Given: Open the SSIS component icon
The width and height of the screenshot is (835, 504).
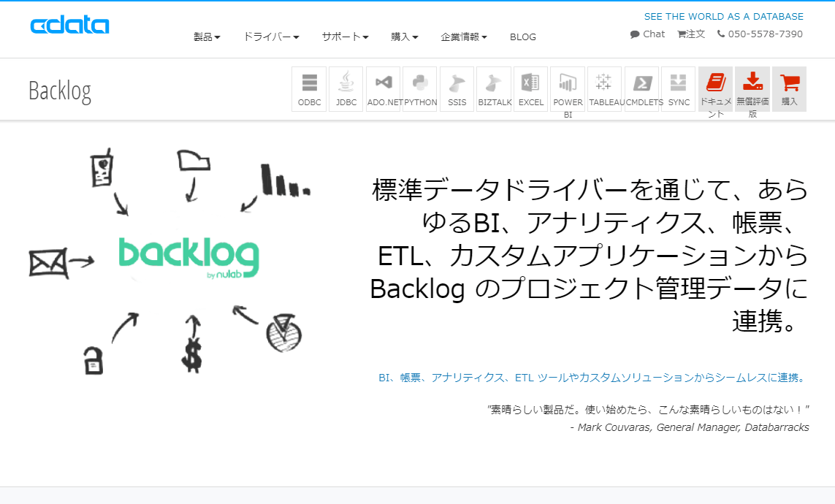Looking at the screenshot, I should (x=457, y=87).
